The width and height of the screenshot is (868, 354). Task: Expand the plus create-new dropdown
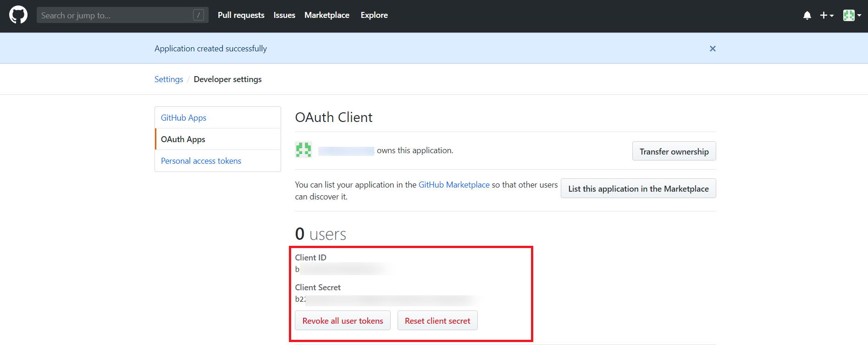(827, 16)
